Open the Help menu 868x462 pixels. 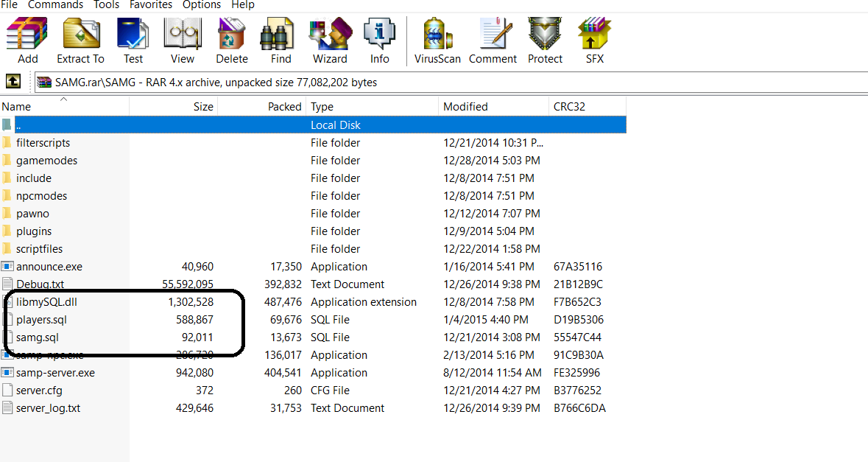[242, 5]
